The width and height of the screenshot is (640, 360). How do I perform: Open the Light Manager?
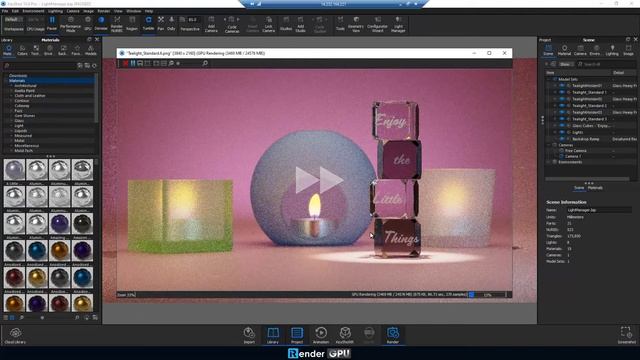[398, 24]
